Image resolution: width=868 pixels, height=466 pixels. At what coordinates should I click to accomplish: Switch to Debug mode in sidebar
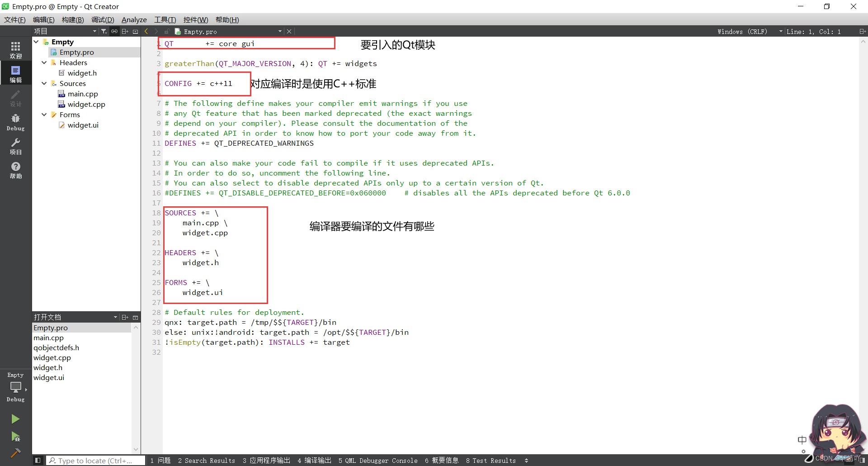[x=16, y=122]
